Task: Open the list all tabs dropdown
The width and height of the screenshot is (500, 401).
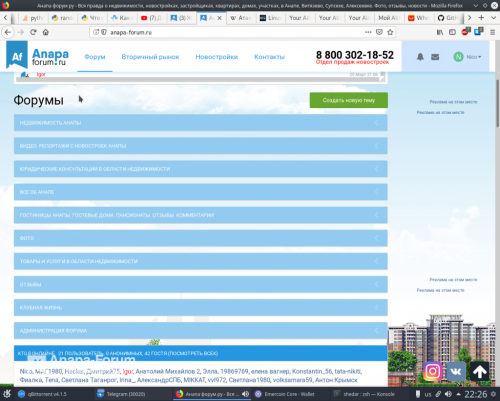Action: click(x=494, y=18)
